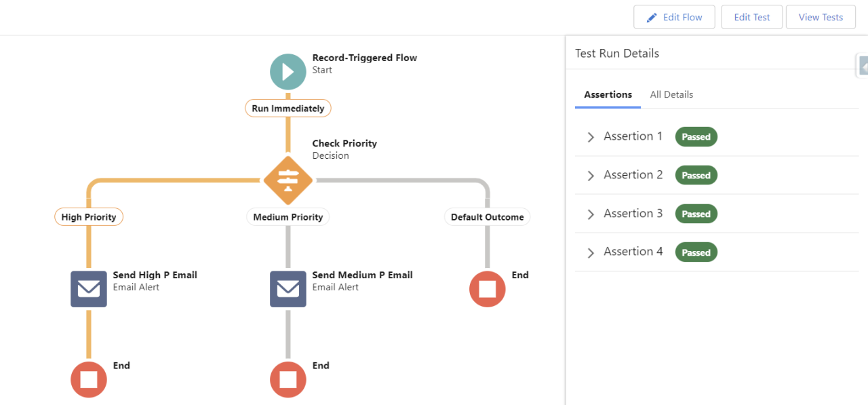Expand Assertion 3 details

tap(590, 213)
